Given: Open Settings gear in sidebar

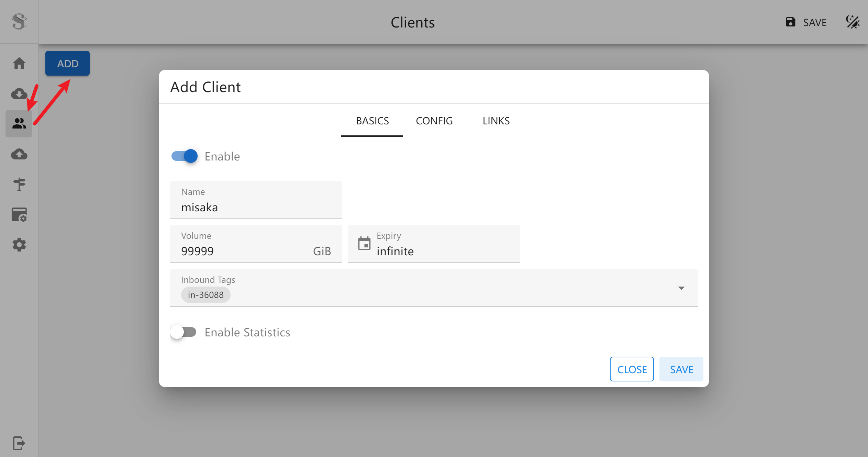Looking at the screenshot, I should [19, 245].
